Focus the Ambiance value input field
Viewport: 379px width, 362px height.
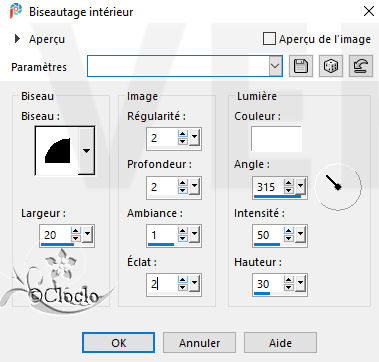click(162, 235)
